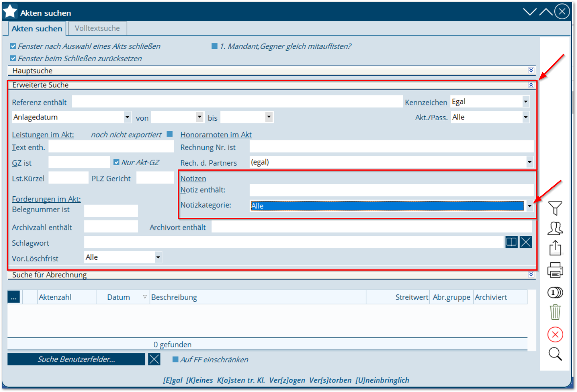Click in Rechnung Nr. ist field
This screenshot has width=577, height=392.
click(391, 146)
